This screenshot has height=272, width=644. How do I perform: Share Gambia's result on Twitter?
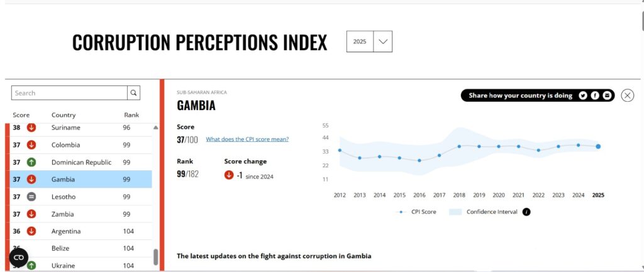click(583, 95)
